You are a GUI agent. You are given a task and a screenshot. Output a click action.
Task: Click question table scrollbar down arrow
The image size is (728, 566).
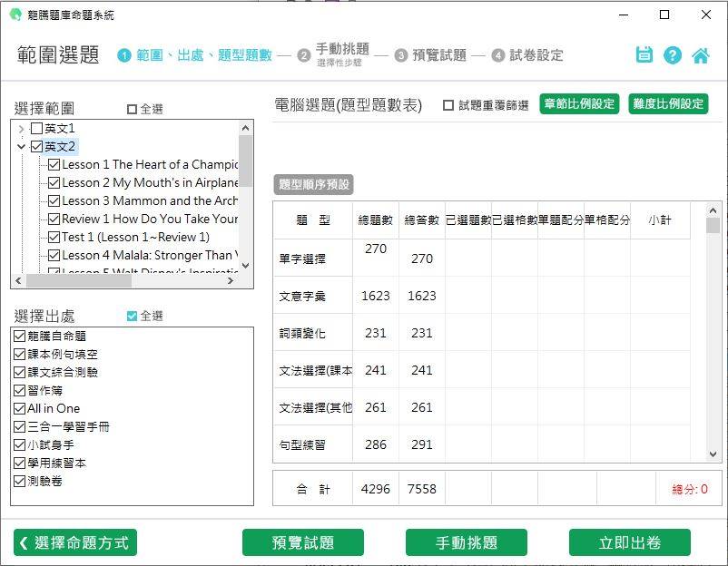(x=713, y=454)
